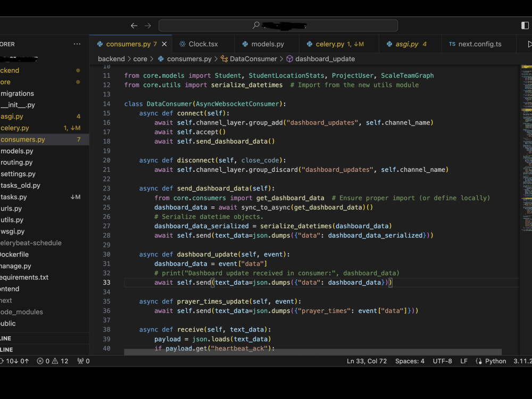The height and width of the screenshot is (399, 532).
Task: Click line number 14 in the gutter
Action: pyautogui.click(x=106, y=104)
